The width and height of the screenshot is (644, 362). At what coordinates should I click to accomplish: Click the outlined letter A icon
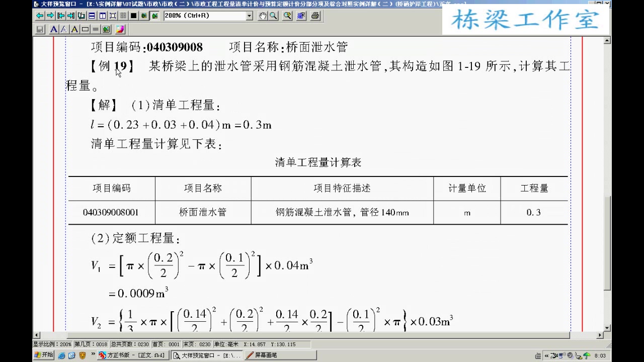tap(64, 29)
